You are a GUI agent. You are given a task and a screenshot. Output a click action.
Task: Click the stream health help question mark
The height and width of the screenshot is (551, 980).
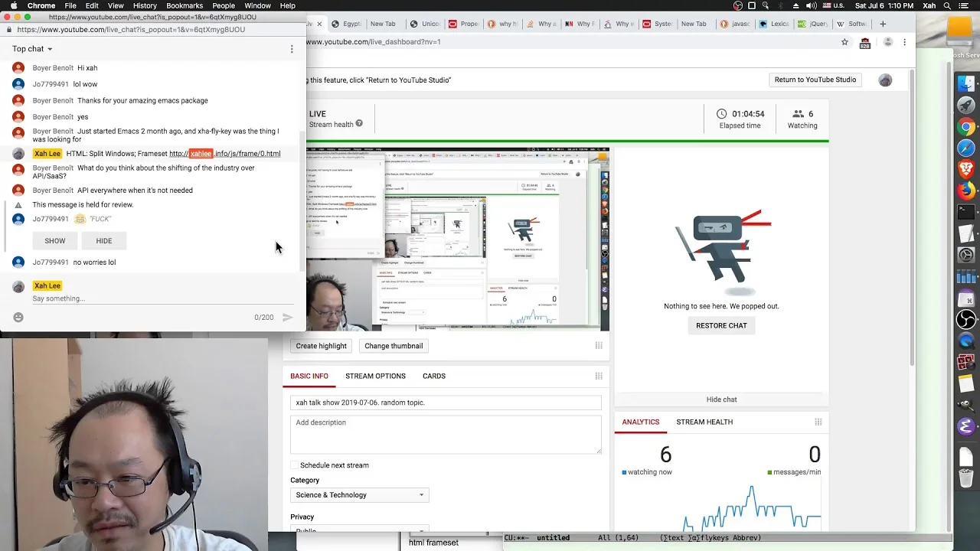coord(359,124)
